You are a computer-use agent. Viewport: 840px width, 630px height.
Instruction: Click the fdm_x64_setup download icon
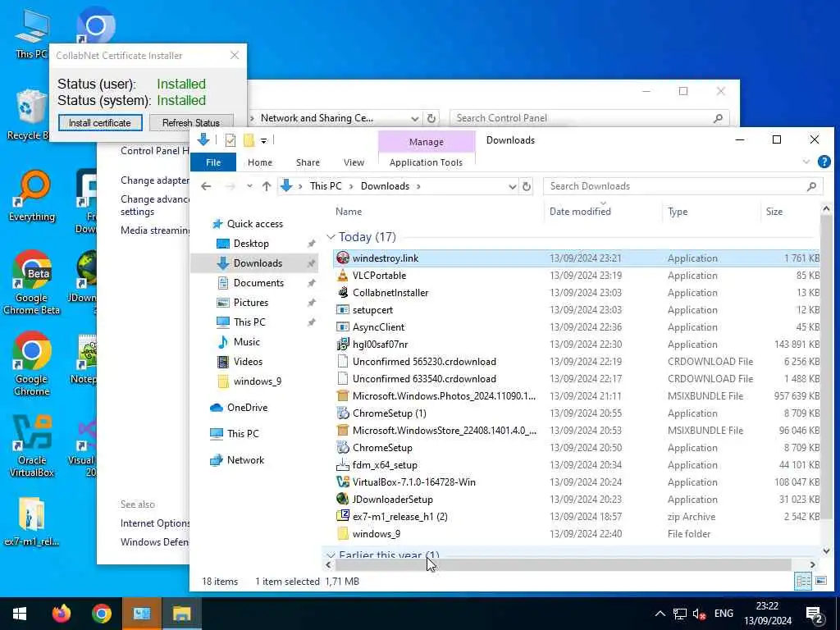click(x=342, y=465)
